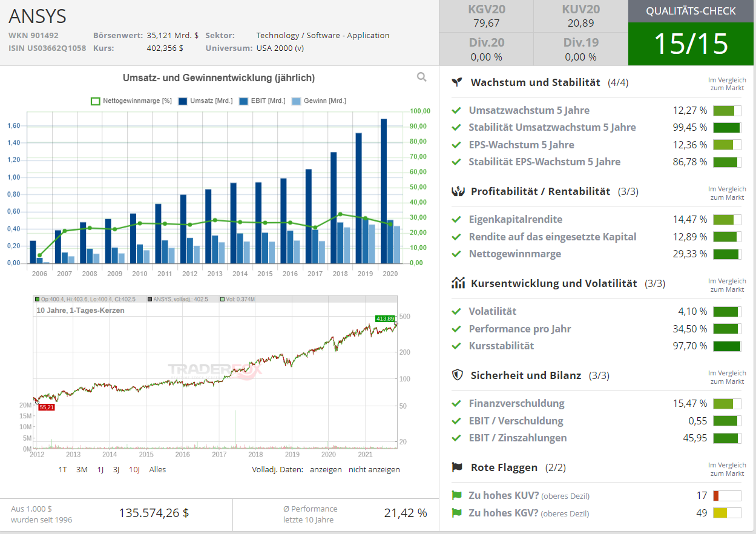Select the 10J chart timeframe
Viewport: 756px width, 534px height.
pyautogui.click(x=134, y=469)
